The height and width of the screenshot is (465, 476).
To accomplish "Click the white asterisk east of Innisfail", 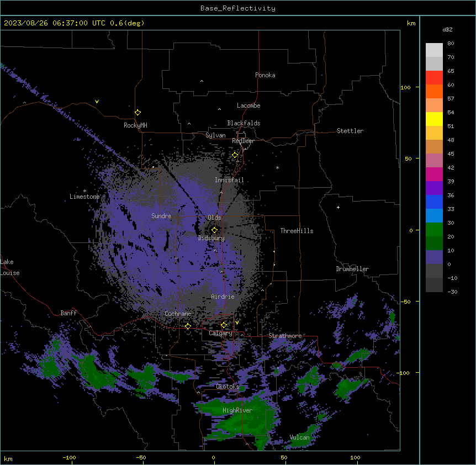I will point(277,167).
